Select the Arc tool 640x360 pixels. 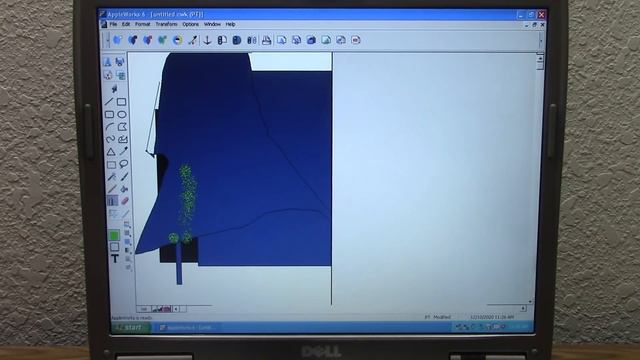tap(109, 127)
